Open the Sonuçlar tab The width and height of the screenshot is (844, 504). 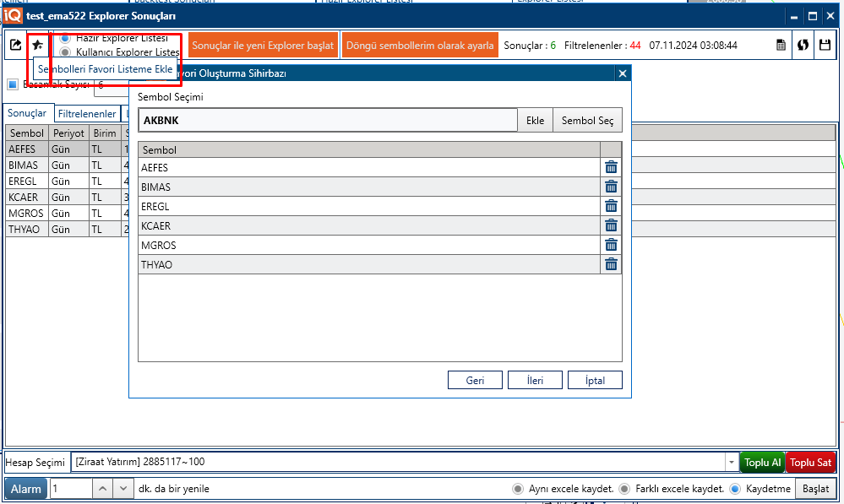27,113
